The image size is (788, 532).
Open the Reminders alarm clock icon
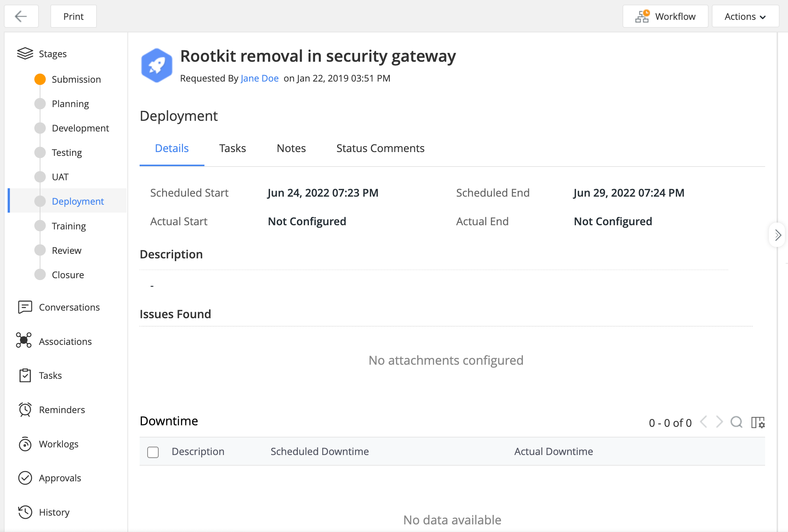click(25, 410)
